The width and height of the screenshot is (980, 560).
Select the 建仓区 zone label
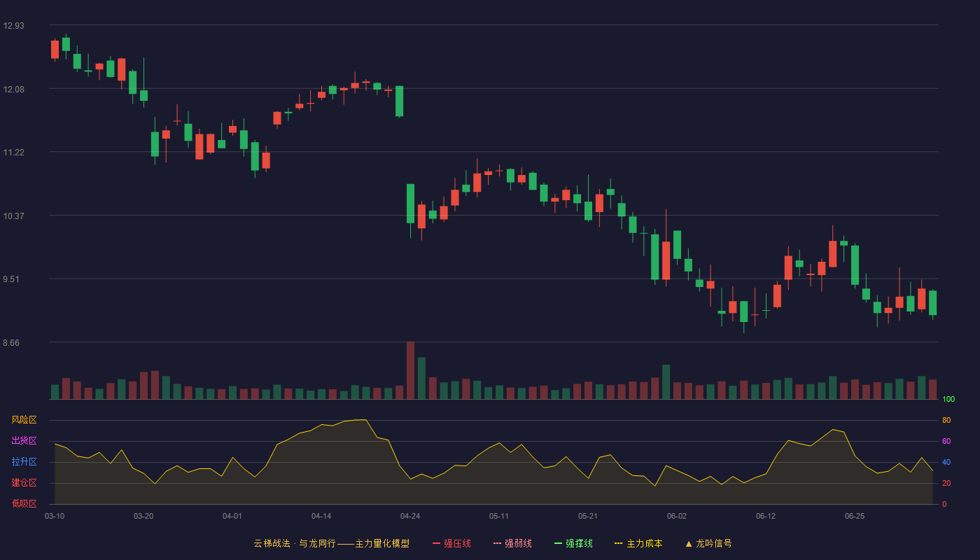click(x=24, y=483)
